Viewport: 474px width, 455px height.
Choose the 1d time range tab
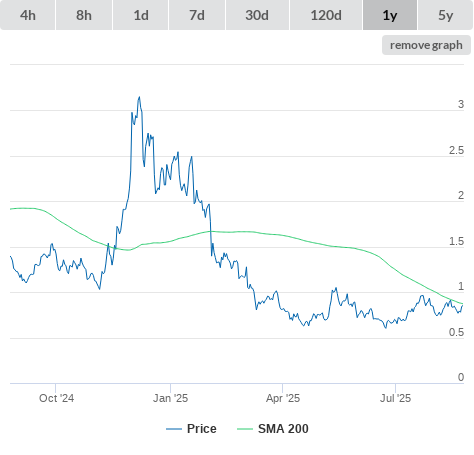coord(141,15)
